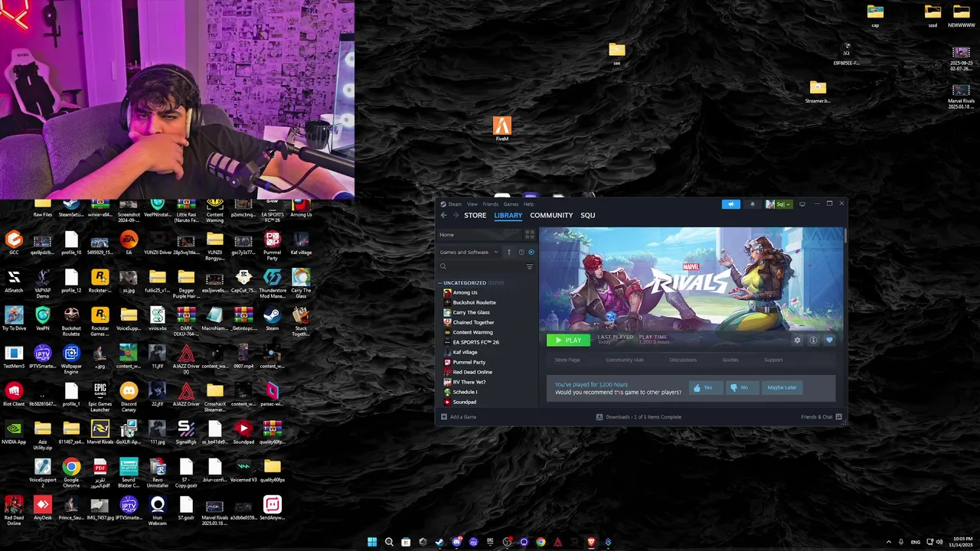The width and height of the screenshot is (980, 551).
Task: Open Steam notifications bell
Action: (x=752, y=204)
